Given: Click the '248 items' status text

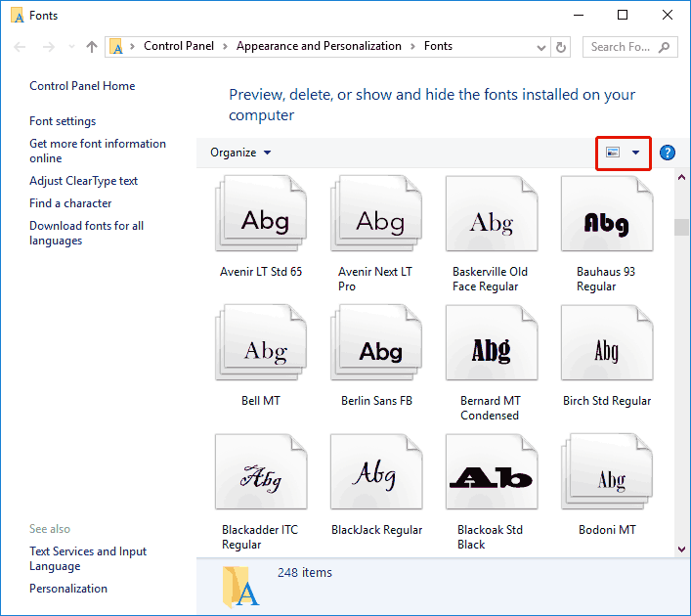Looking at the screenshot, I should pyautogui.click(x=305, y=572).
